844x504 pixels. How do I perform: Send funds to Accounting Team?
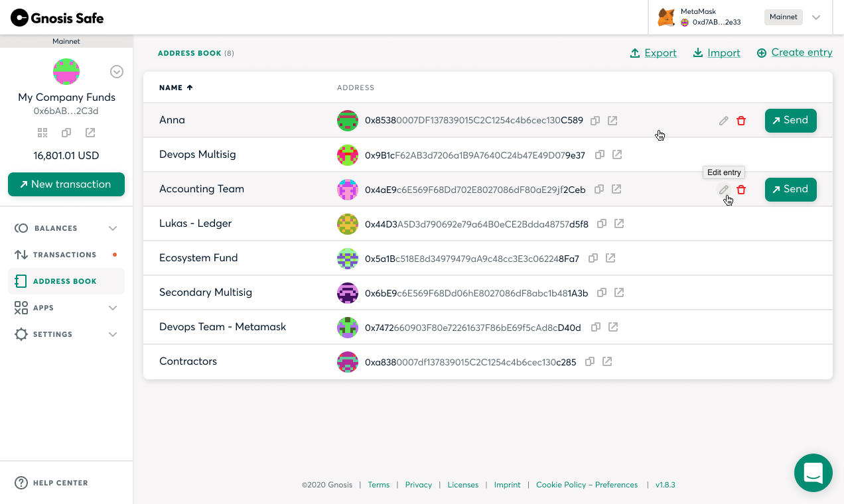click(790, 190)
